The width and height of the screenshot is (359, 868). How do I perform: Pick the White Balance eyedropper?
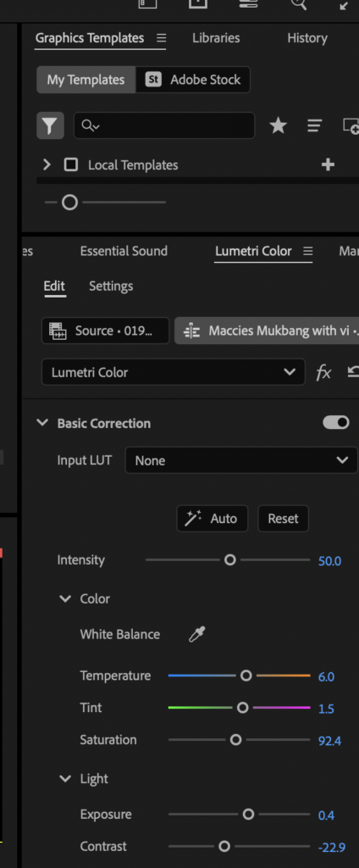coord(197,634)
